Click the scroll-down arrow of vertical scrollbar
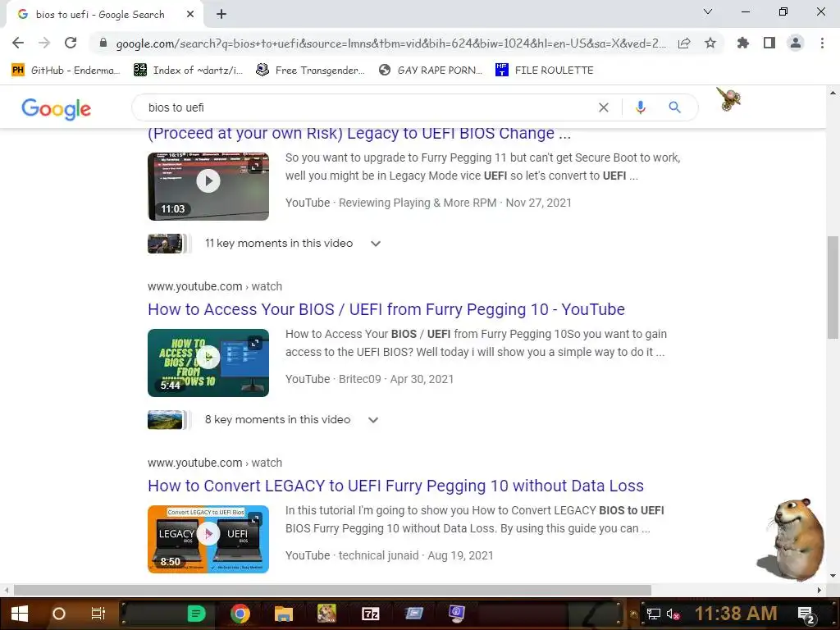This screenshot has width=840, height=630. pos(833,577)
